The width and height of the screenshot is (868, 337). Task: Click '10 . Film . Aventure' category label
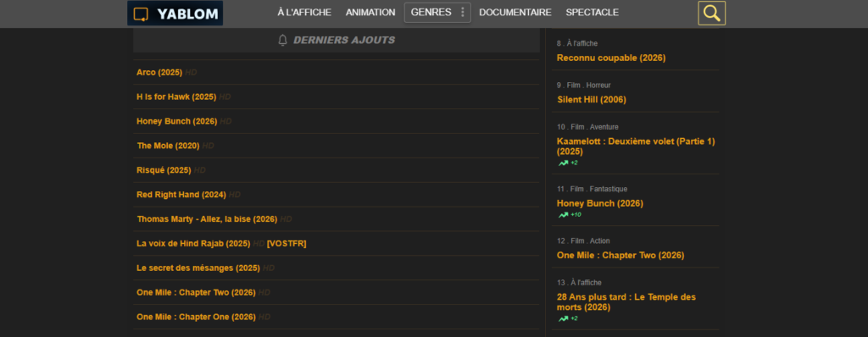(587, 127)
